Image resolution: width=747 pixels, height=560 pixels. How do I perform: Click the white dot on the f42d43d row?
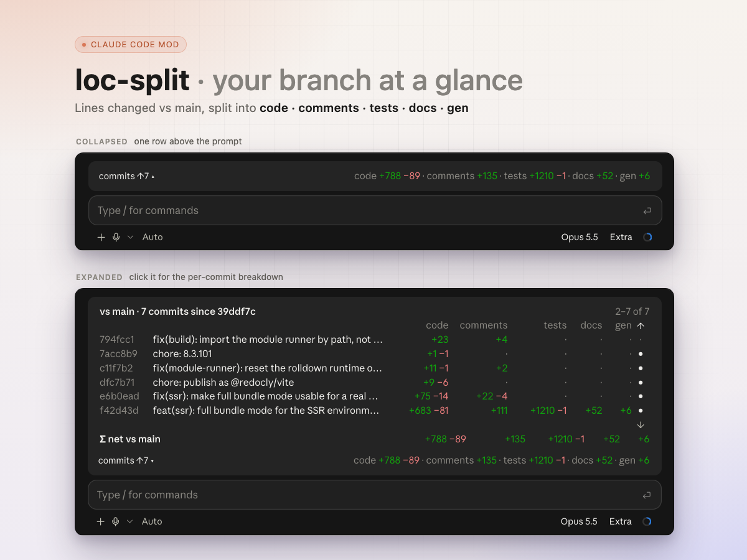641,411
